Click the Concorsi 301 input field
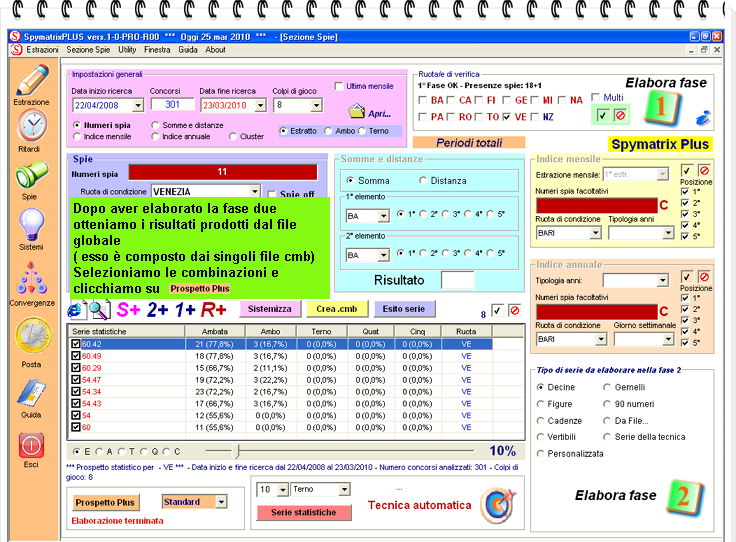 [x=172, y=105]
